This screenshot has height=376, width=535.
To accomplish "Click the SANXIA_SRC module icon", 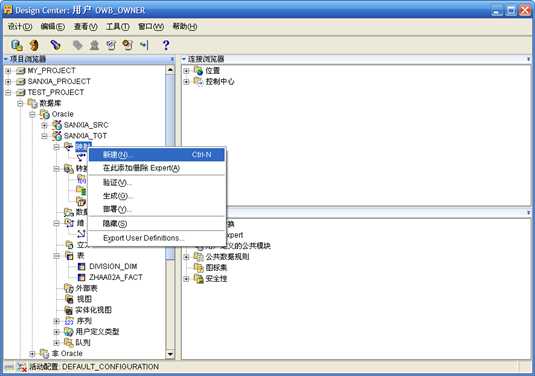I will 57,125.
